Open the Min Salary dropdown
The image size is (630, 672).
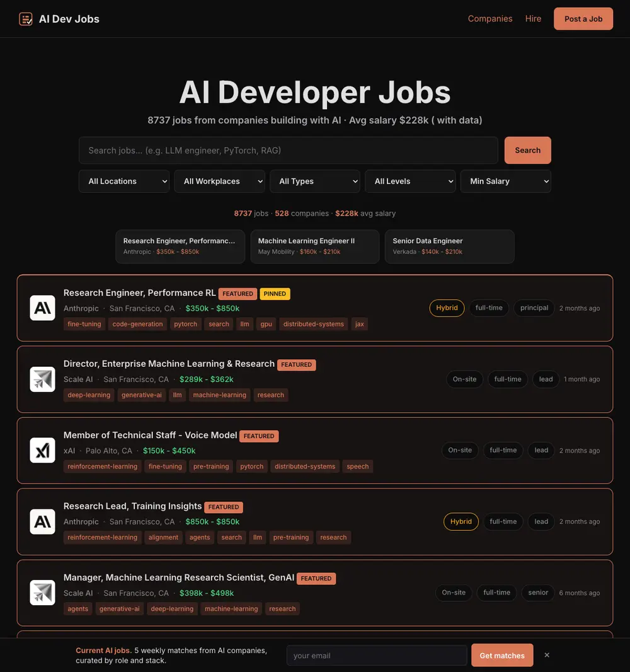(506, 182)
